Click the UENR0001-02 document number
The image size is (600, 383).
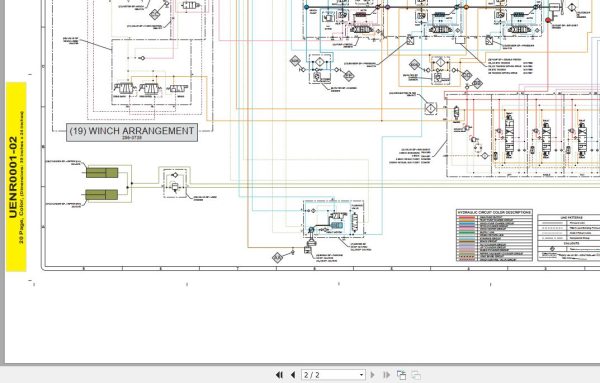click(x=13, y=177)
